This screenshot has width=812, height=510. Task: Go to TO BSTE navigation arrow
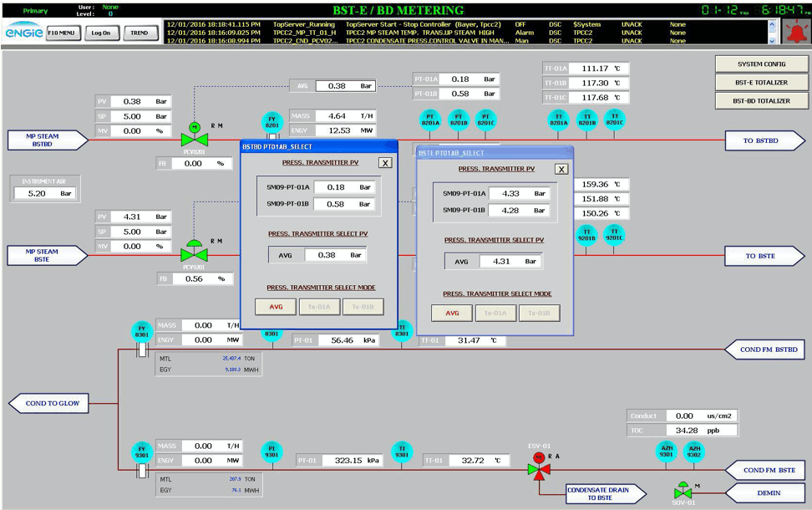coord(765,256)
